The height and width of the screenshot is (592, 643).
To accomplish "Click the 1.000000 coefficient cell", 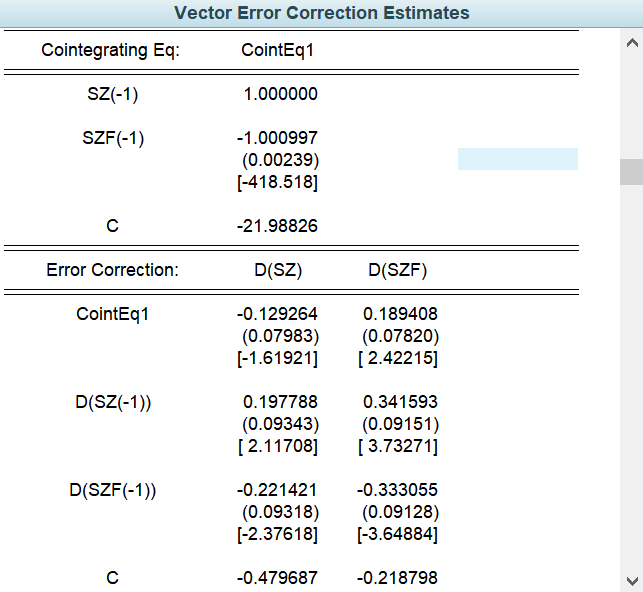I will tap(281, 95).
